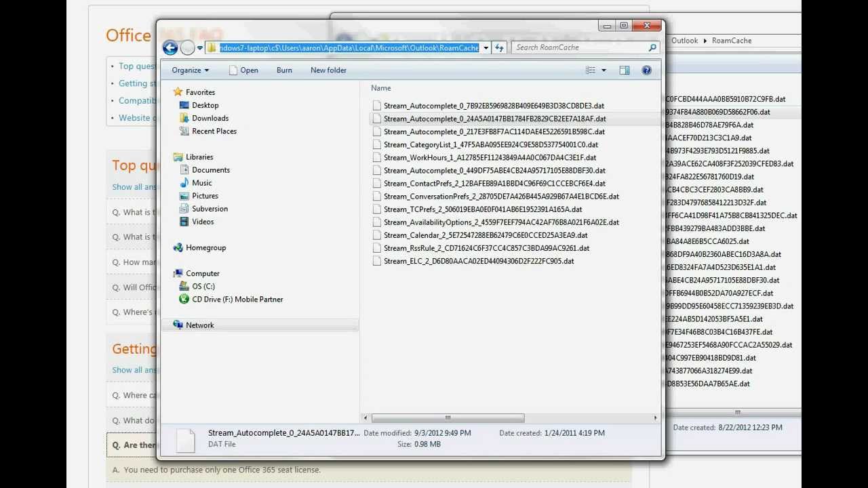
Task: Click the Open toolbar button
Action: 243,70
